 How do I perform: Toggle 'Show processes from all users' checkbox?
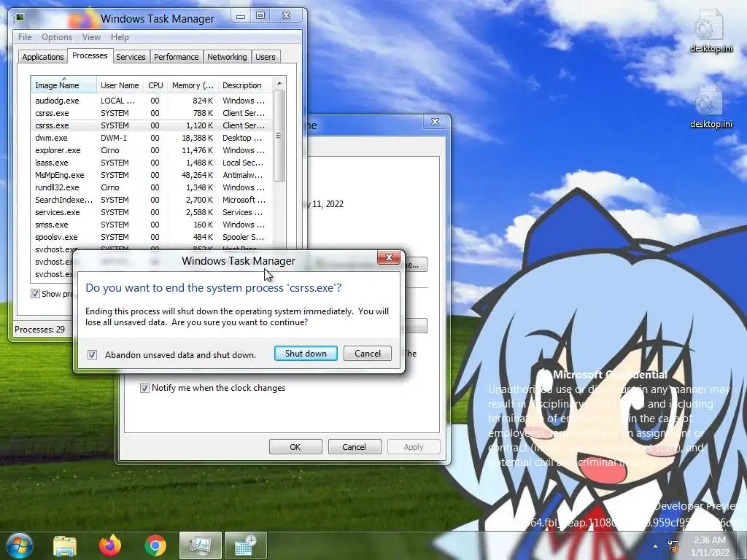pyautogui.click(x=35, y=293)
